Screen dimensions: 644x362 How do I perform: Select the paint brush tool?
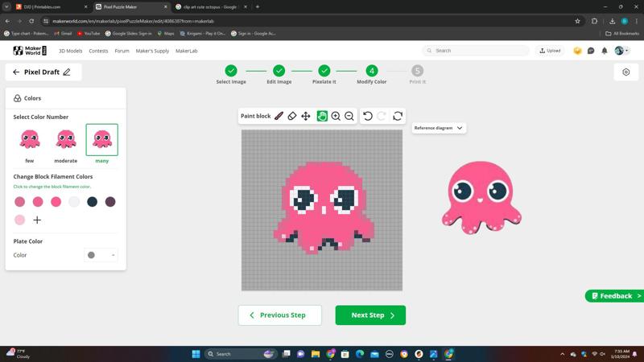click(x=279, y=116)
